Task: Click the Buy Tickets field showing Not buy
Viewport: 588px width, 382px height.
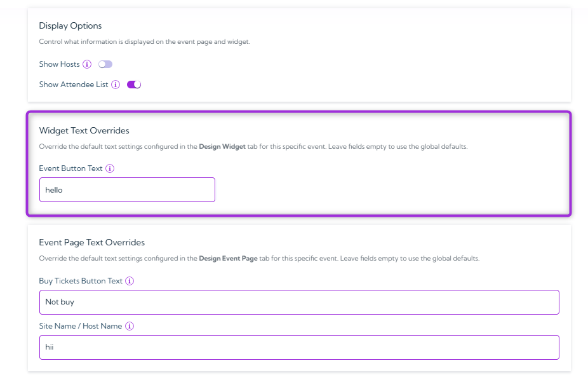Action: 298,302
